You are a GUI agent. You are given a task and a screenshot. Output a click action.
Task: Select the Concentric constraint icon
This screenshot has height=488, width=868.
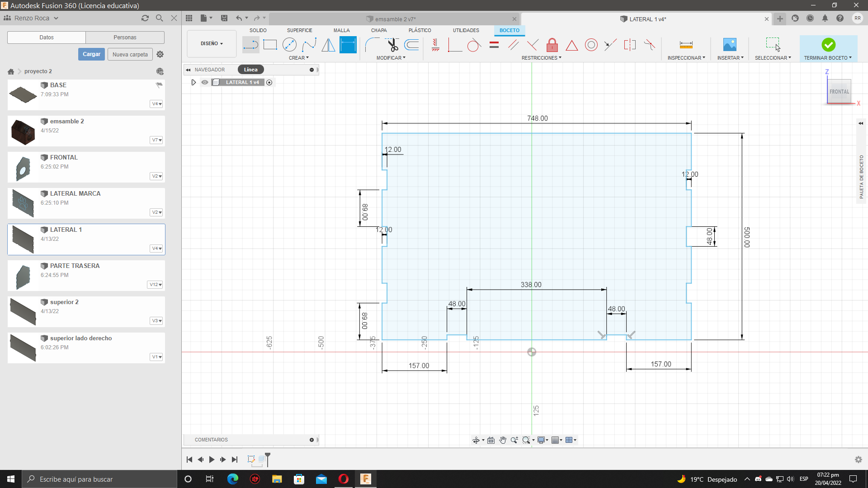pos(591,45)
